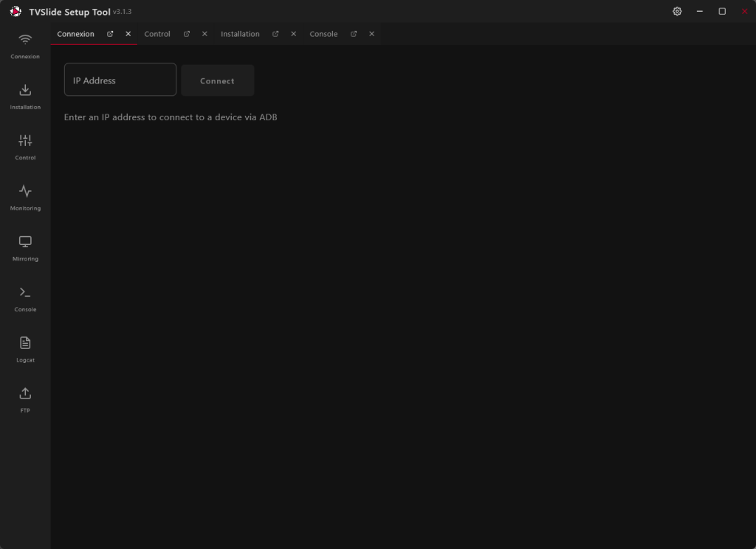The image size is (756, 549).
Task: Launch the Console sidebar icon
Action: point(25,293)
